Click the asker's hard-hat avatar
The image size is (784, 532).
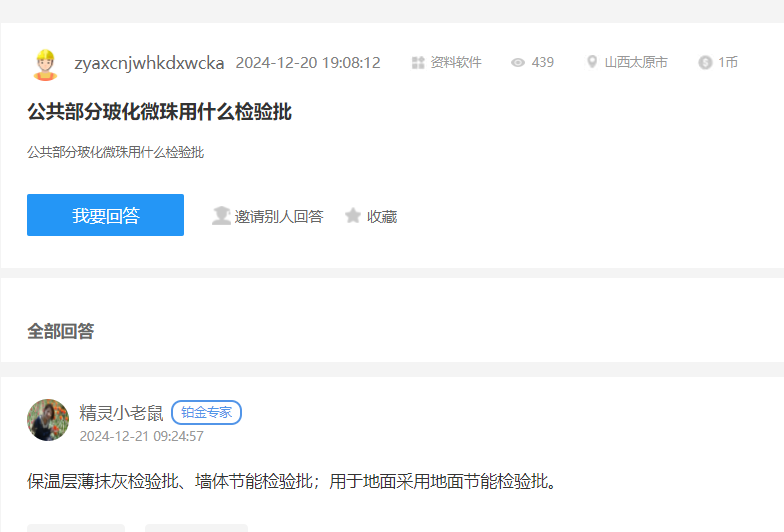[x=45, y=64]
